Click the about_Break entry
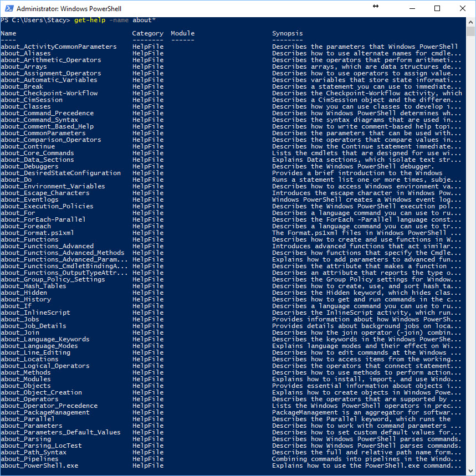The image size is (476, 476). point(22,86)
